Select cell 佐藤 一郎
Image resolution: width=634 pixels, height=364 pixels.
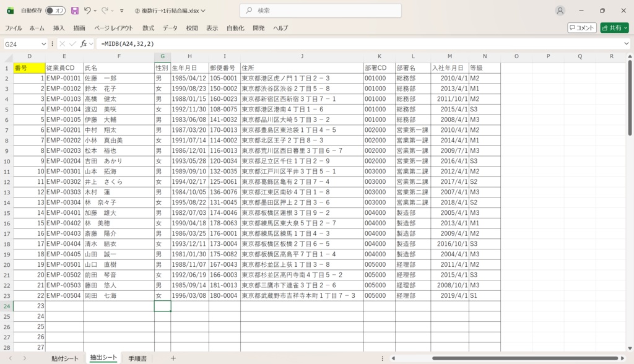[x=119, y=78]
